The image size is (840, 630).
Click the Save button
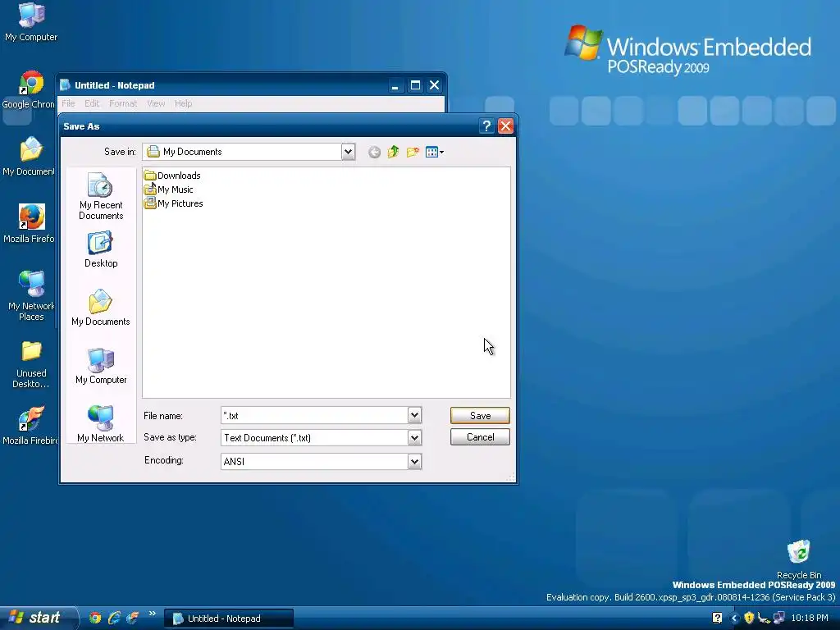click(480, 415)
